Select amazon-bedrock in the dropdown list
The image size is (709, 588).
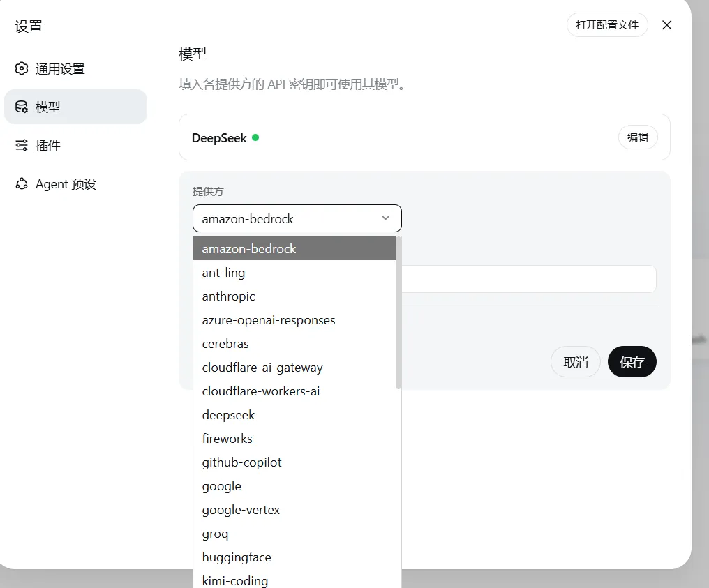pos(294,248)
